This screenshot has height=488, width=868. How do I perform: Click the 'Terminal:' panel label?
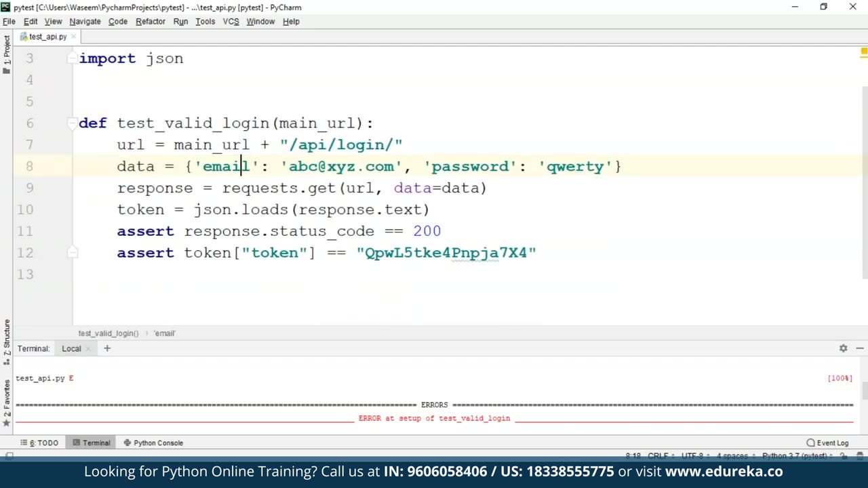click(x=34, y=348)
